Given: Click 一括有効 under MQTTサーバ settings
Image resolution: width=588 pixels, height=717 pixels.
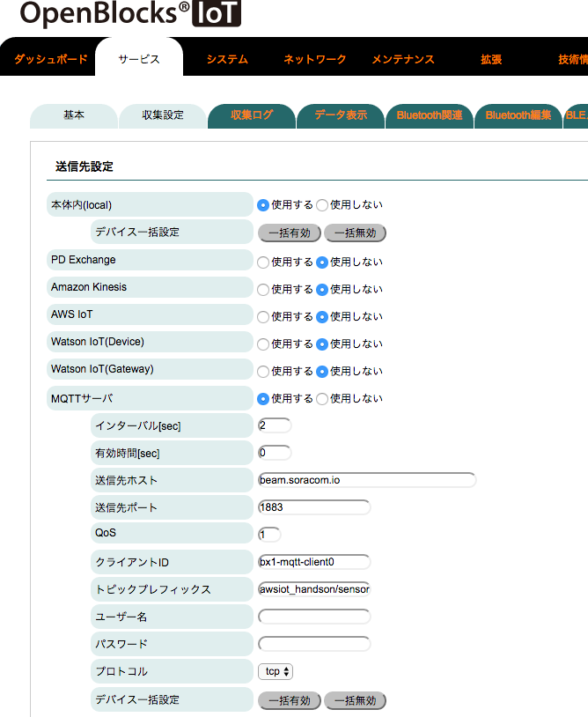Looking at the screenshot, I should point(290,700).
